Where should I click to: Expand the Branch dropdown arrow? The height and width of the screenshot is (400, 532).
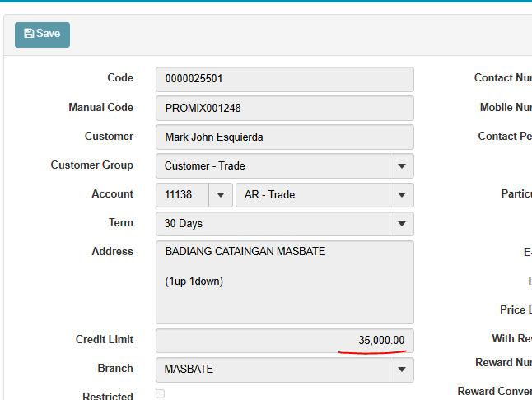pos(401,370)
